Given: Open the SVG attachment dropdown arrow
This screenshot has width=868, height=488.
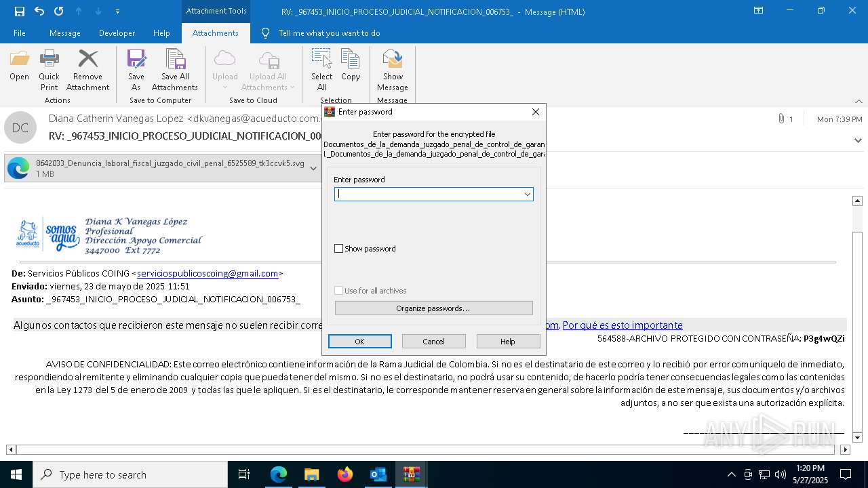Looking at the screenshot, I should pyautogui.click(x=313, y=168).
